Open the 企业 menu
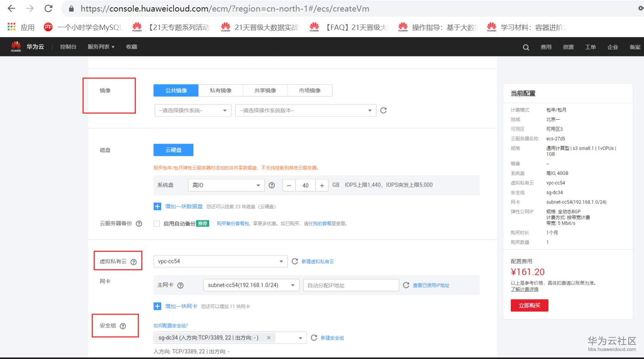 click(613, 47)
